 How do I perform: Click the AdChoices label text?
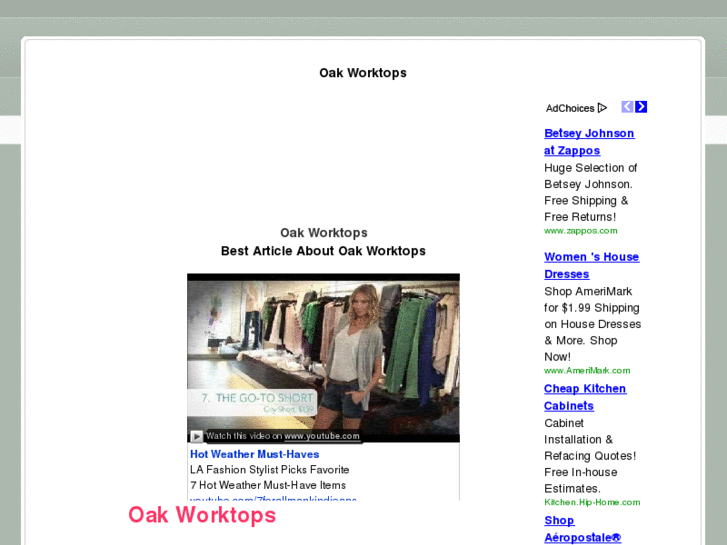(x=570, y=108)
